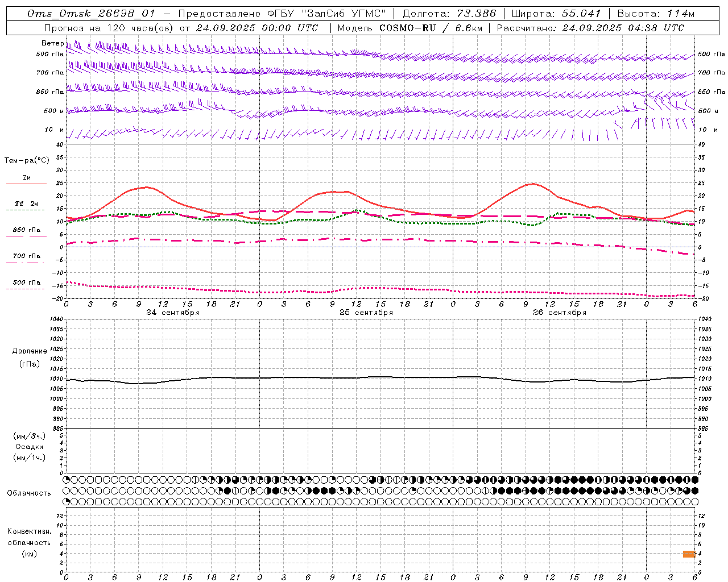Screen dimensions: 728x582
Task: Click the Осадки panel label
Action: (30, 447)
